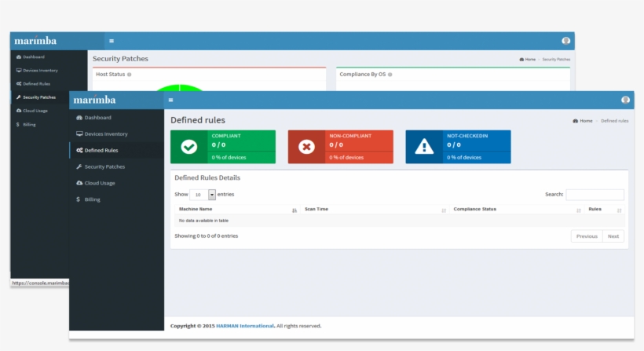The width and height of the screenshot is (644, 351).
Task: Click the Next pagination button
Action: (613, 236)
